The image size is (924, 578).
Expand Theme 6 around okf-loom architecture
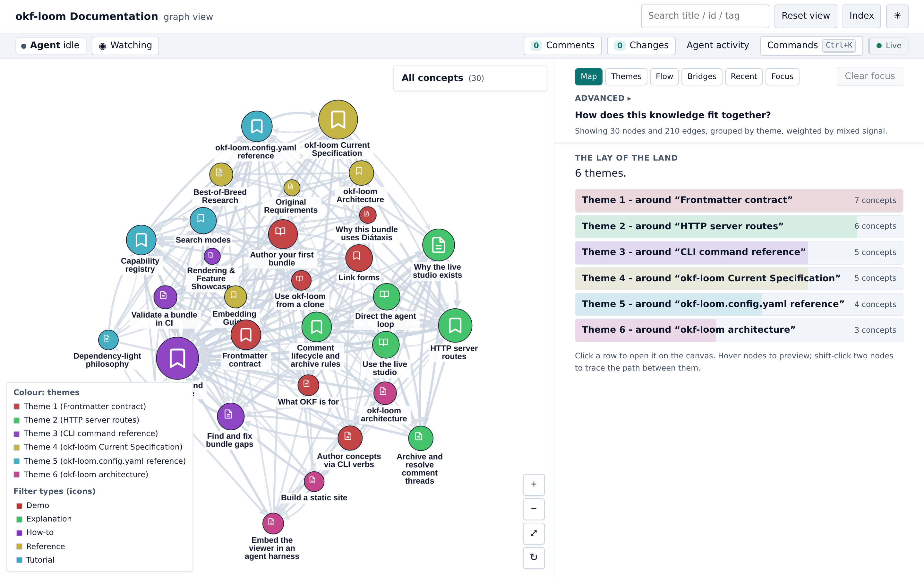point(739,330)
